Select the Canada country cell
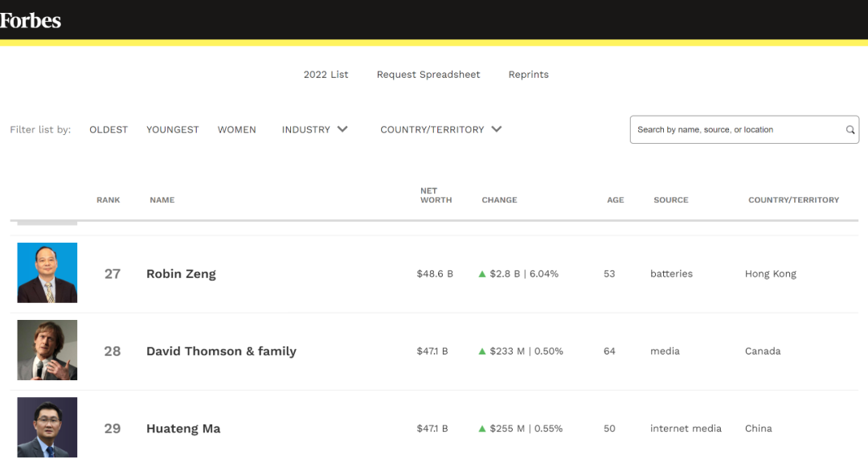The image size is (868, 467). [x=763, y=351]
